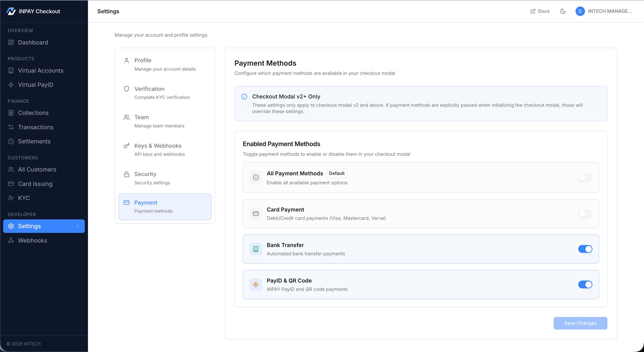Disable the Bank Transfer toggle
This screenshot has width=644, height=352.
[x=585, y=249]
